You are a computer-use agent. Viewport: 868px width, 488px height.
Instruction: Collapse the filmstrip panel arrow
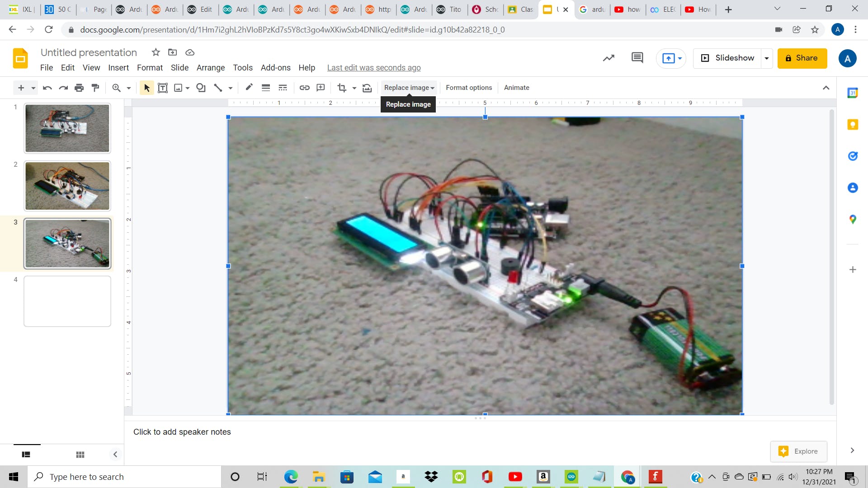tap(115, 455)
